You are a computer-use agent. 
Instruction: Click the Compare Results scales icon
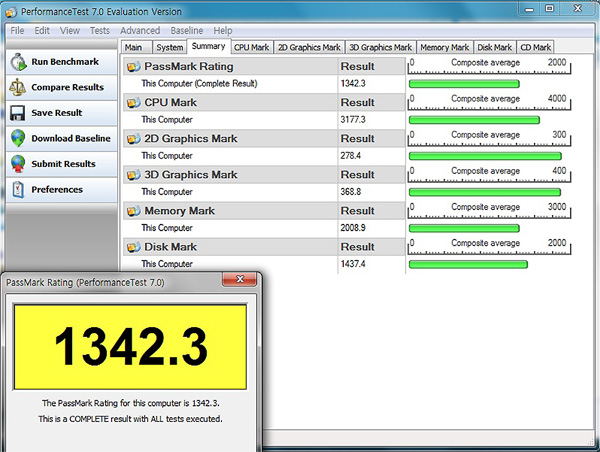tap(18, 87)
